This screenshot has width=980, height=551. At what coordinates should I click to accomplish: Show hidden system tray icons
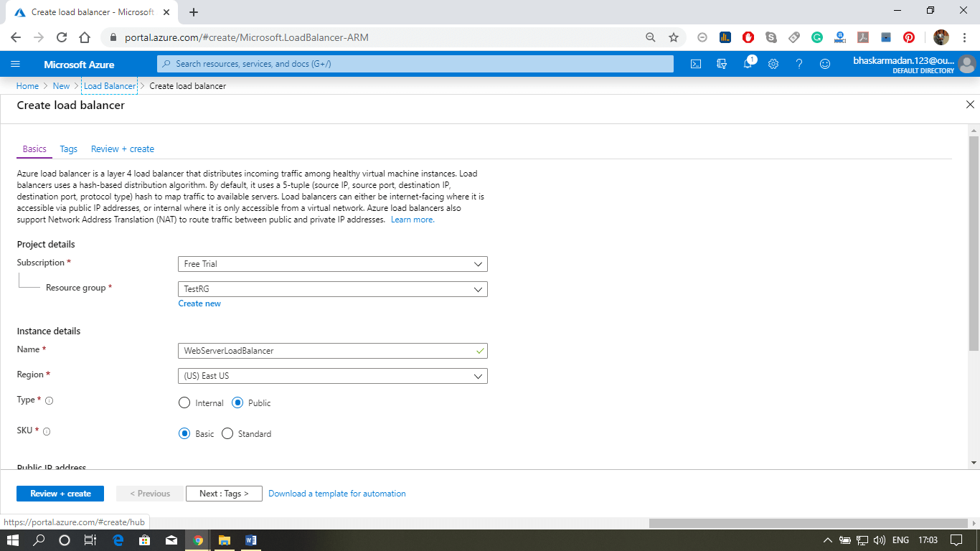click(x=827, y=540)
